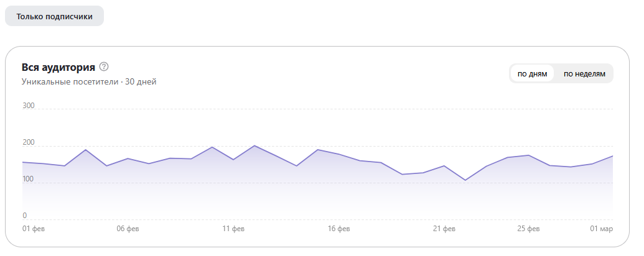This screenshot has height=256, width=644.
Task: Click the '25 фев' date label
Action: pos(529,229)
